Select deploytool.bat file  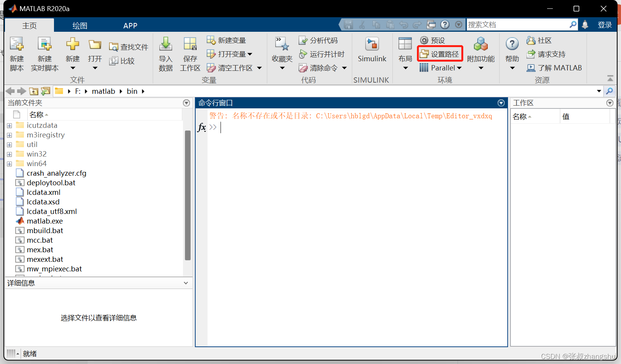coord(51,183)
